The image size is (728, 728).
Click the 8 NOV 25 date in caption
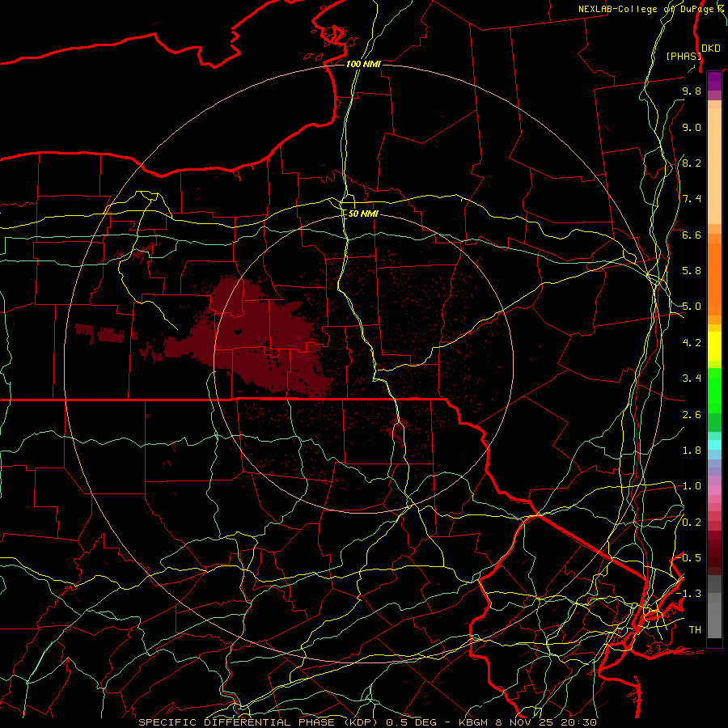[x=523, y=722]
